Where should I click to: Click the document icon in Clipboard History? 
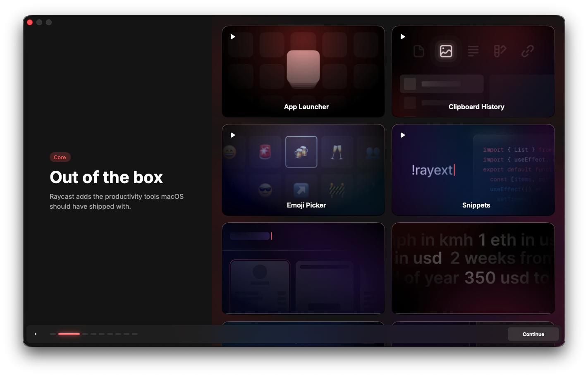click(x=419, y=51)
